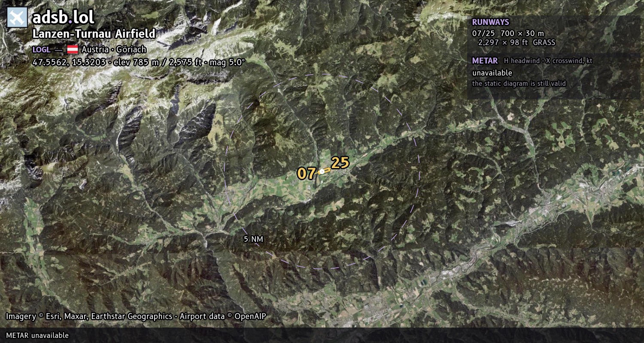Click the airfield center dot marker
The width and height of the screenshot is (644, 343).
click(322, 171)
